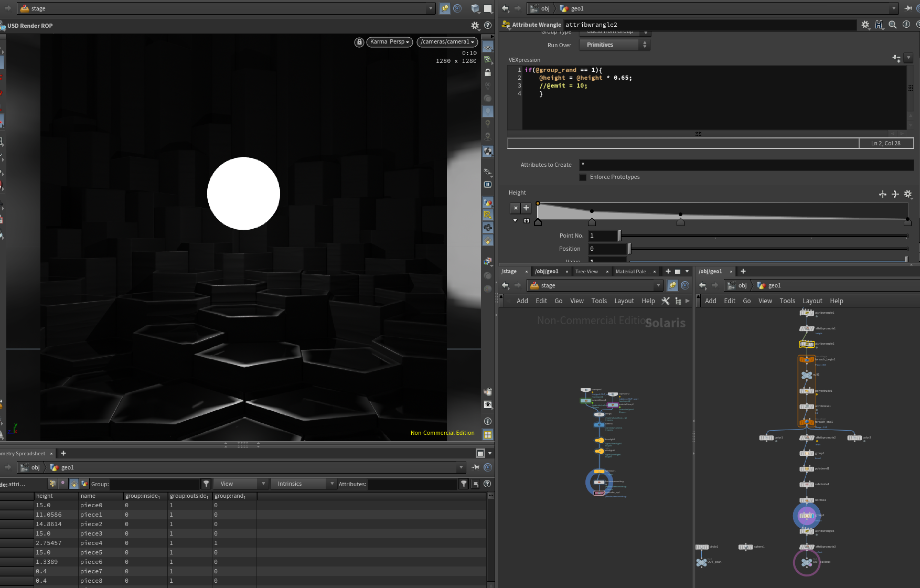Image resolution: width=920 pixels, height=588 pixels.
Task: Open the Karma Persp renderer dropdown
Action: 389,42
